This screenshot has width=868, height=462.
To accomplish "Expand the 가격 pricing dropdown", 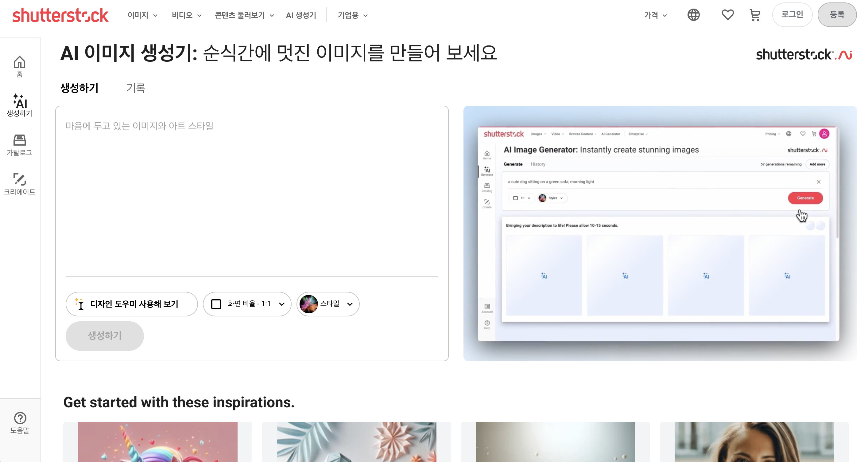I will coord(654,15).
